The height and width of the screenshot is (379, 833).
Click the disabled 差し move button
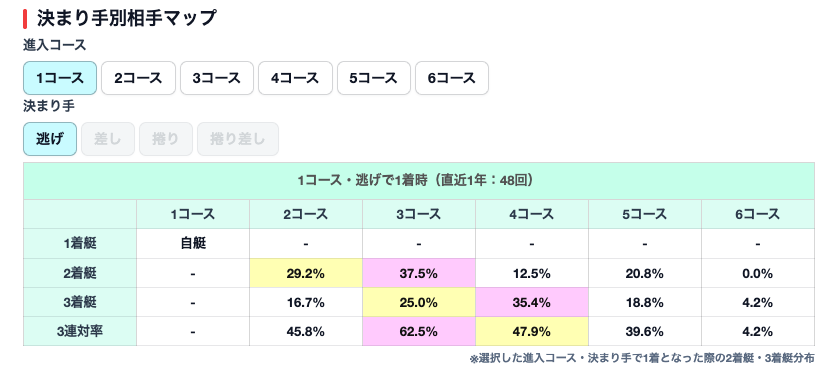(x=108, y=139)
